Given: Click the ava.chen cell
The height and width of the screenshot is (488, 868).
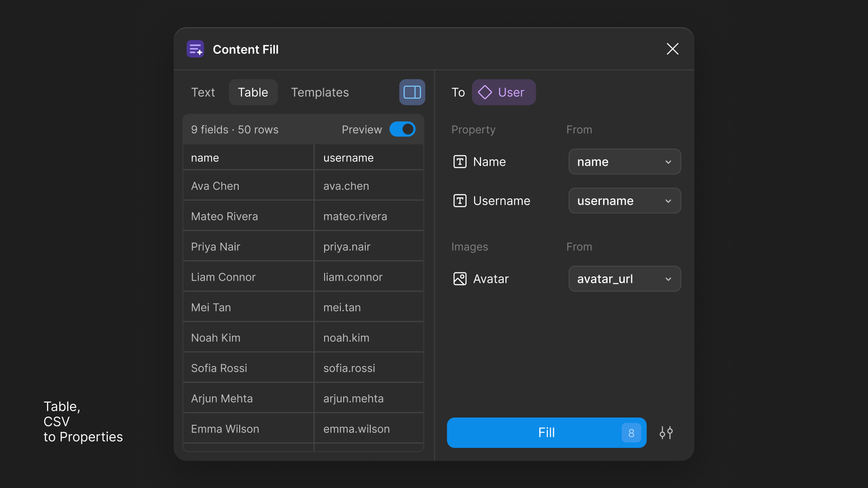Looking at the screenshot, I should [x=368, y=186].
